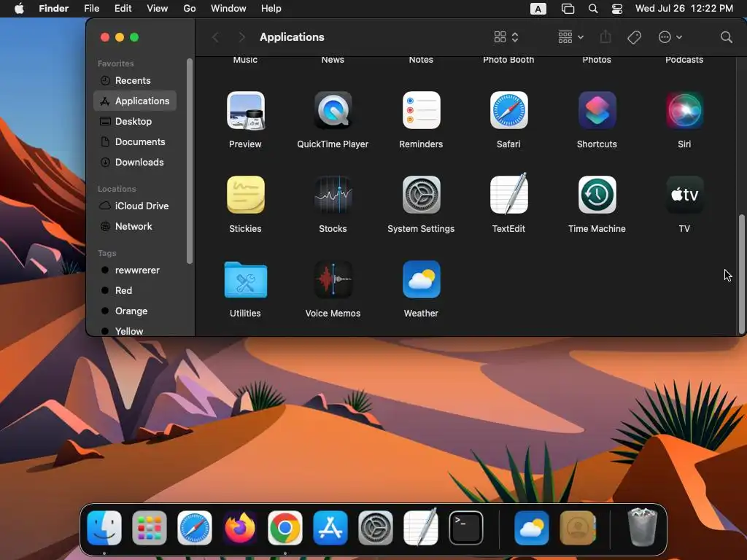
Task: Select the Reminders app icon
Action: tap(421, 111)
